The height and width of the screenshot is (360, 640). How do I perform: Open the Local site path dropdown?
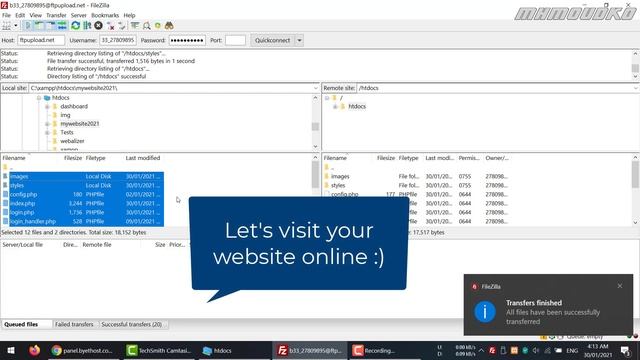coord(316,88)
